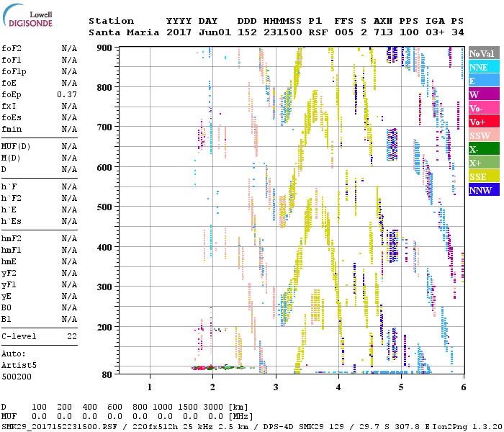Select the NNE cyan legend swatch
The height and width of the screenshot is (432, 504).
[484, 67]
